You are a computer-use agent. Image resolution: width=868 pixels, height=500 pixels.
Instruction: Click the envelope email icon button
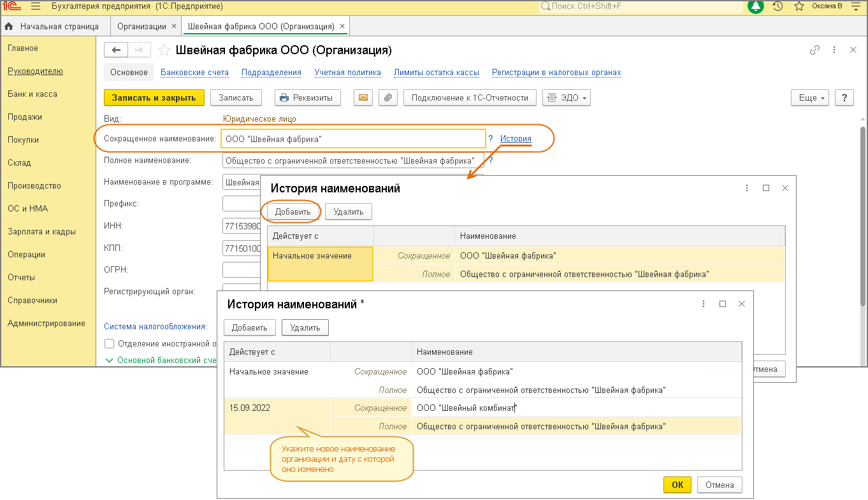[363, 97]
